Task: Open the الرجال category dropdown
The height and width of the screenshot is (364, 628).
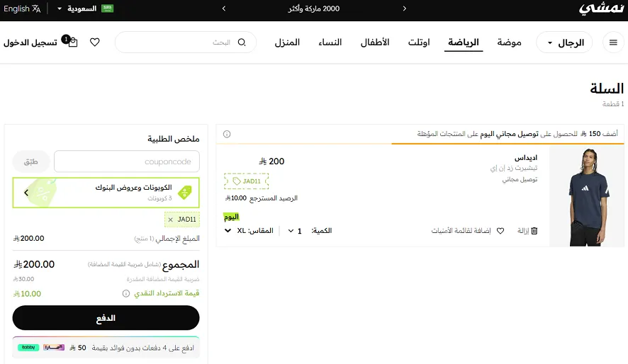Action: coord(564,42)
